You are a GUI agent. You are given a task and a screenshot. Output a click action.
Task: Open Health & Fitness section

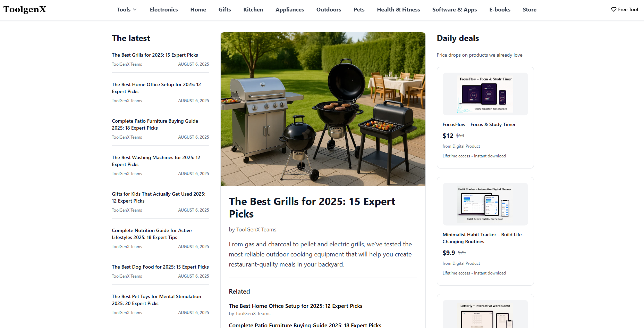[398, 10]
